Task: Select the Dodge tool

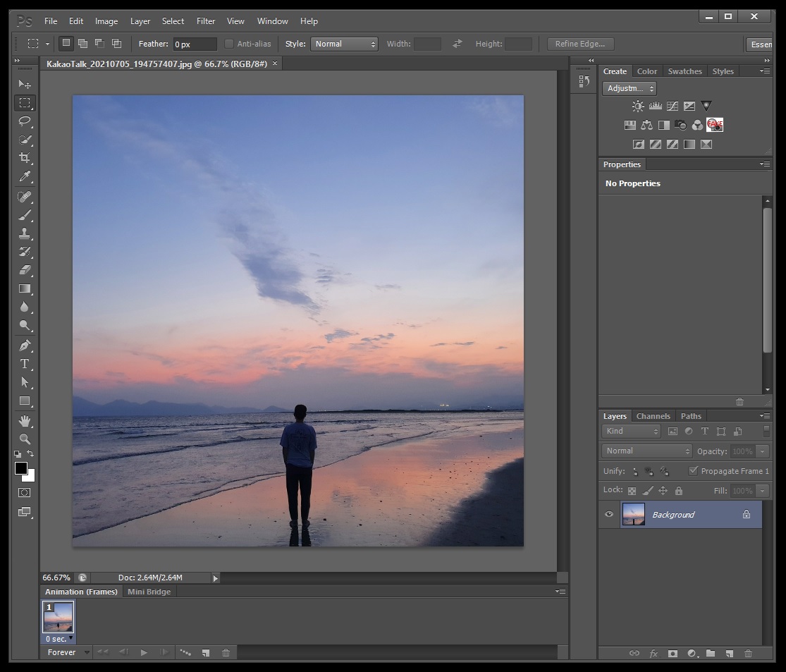Action: click(24, 326)
